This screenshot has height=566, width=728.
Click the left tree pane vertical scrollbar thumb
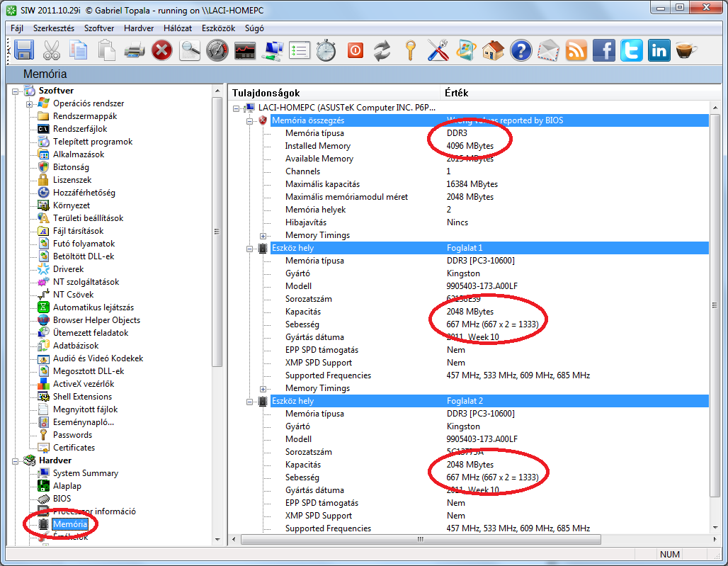click(x=217, y=231)
